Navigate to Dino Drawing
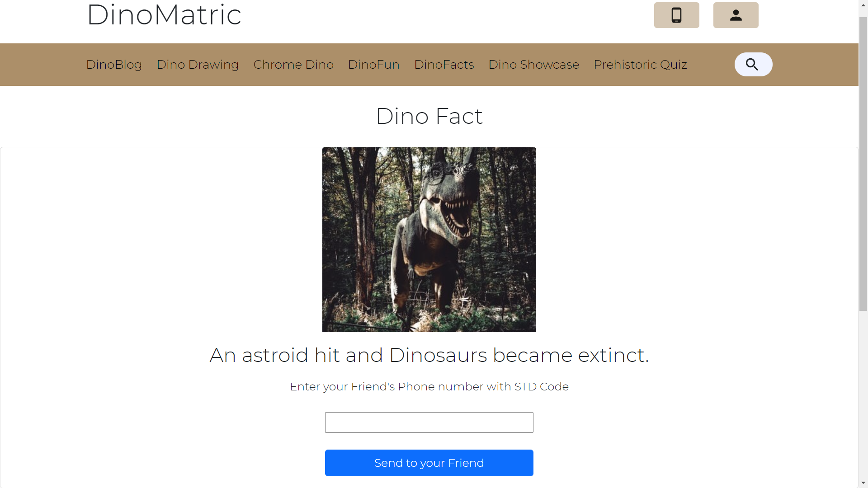Screen dimensions: 868x488 pyautogui.click(x=198, y=65)
